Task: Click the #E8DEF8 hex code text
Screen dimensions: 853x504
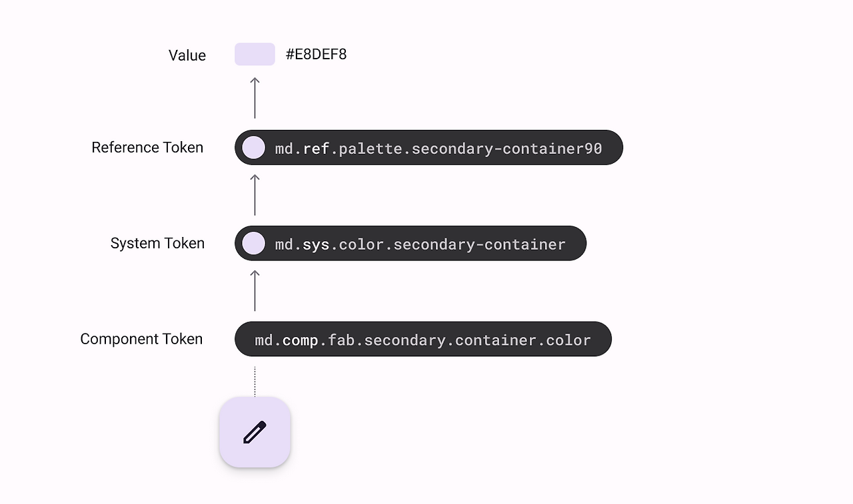Action: point(316,55)
